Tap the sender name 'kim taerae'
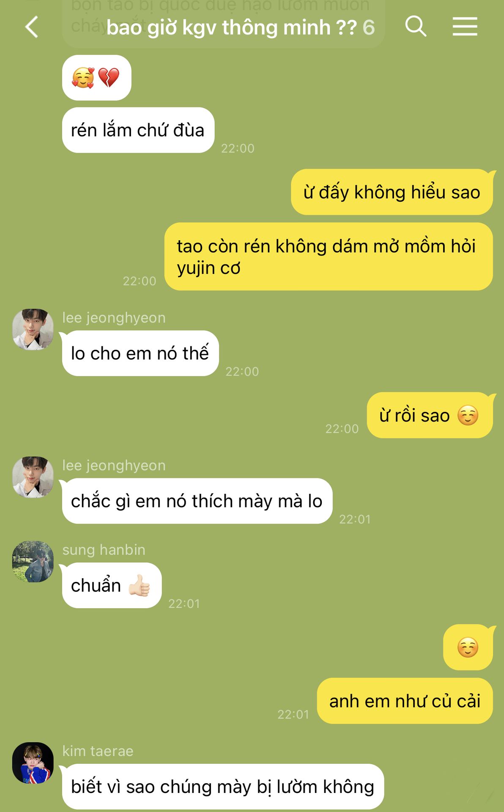 [98, 751]
